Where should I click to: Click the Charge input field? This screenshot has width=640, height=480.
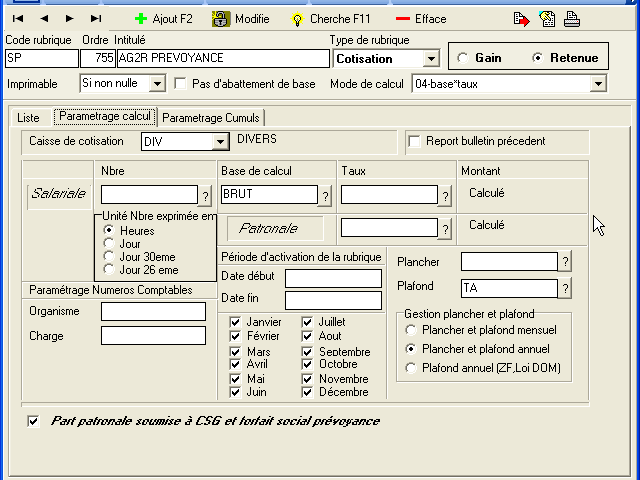click(153, 336)
